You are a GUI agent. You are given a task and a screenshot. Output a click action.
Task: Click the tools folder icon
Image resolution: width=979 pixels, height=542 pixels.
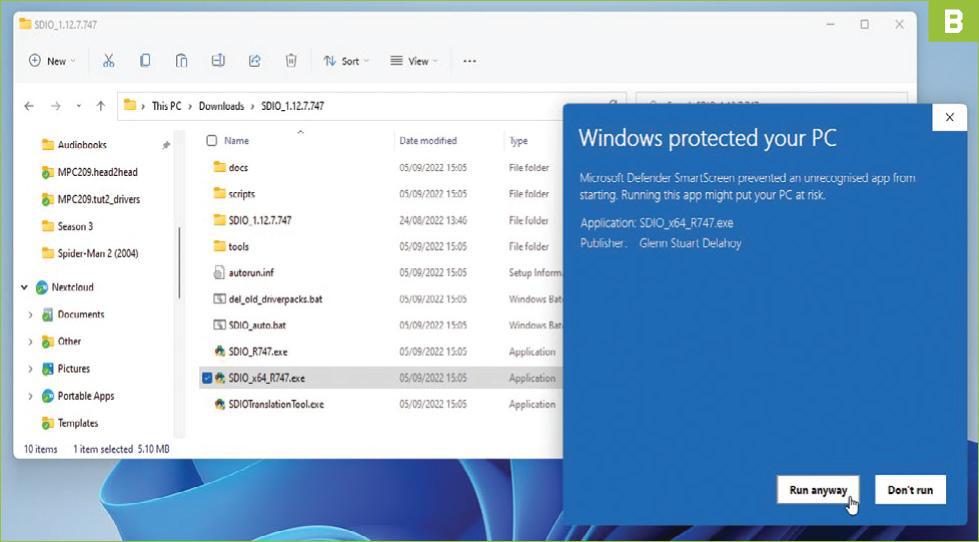pos(219,246)
